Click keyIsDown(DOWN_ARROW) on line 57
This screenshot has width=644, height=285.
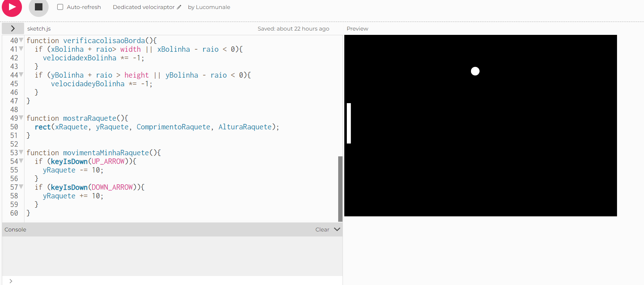coord(94,187)
